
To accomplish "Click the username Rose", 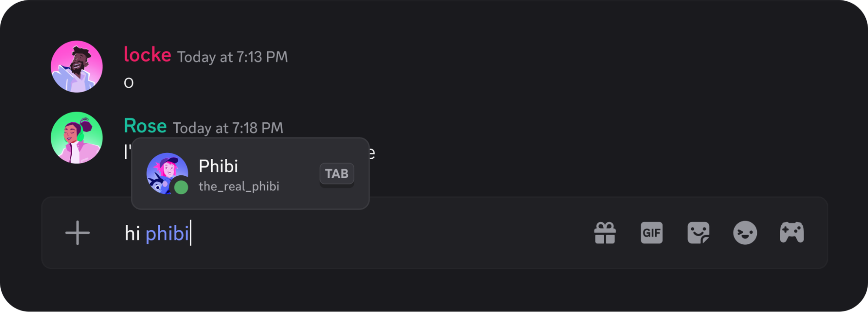I will [x=145, y=126].
